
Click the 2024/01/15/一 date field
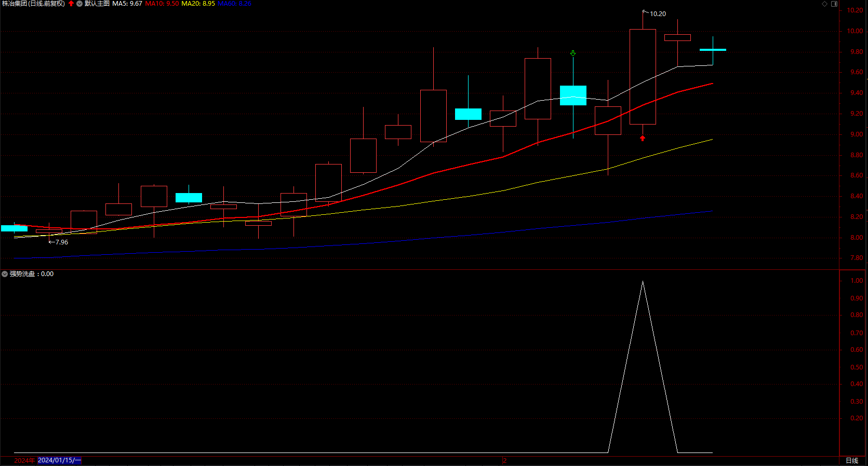[x=60, y=460]
